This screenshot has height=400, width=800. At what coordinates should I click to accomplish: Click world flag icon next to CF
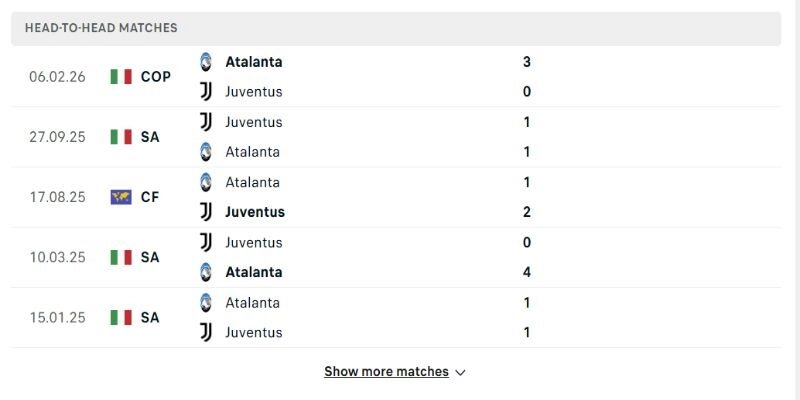pyautogui.click(x=121, y=197)
